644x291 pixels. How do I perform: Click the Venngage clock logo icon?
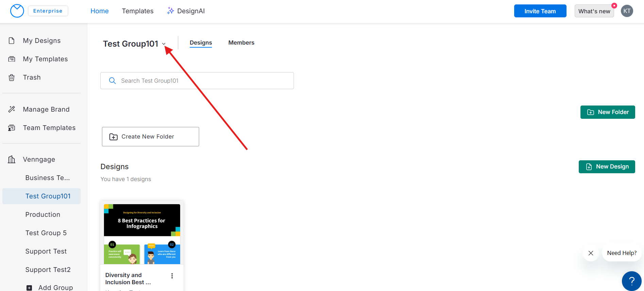click(17, 11)
